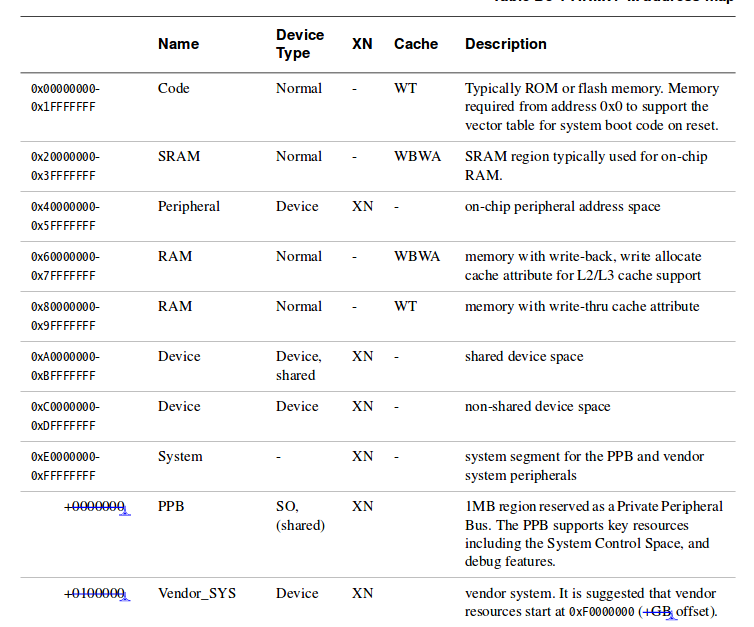Click the Vendor_SYS name cell

pyautogui.click(x=197, y=594)
